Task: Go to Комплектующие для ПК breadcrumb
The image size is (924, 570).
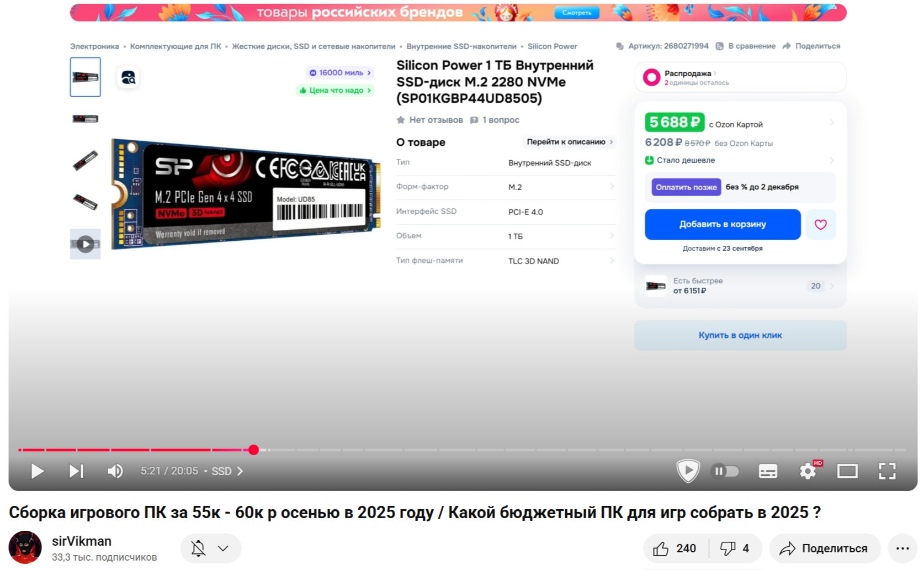Action: pos(176,46)
